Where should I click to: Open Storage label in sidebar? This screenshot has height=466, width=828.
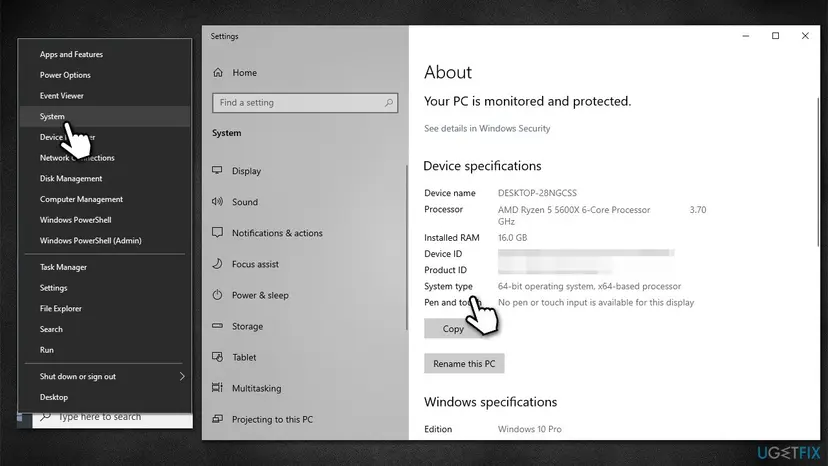click(247, 327)
